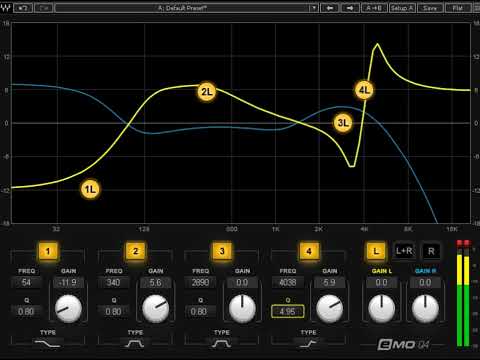Click the left output level meter
The height and width of the screenshot is (360, 480).
[460, 298]
